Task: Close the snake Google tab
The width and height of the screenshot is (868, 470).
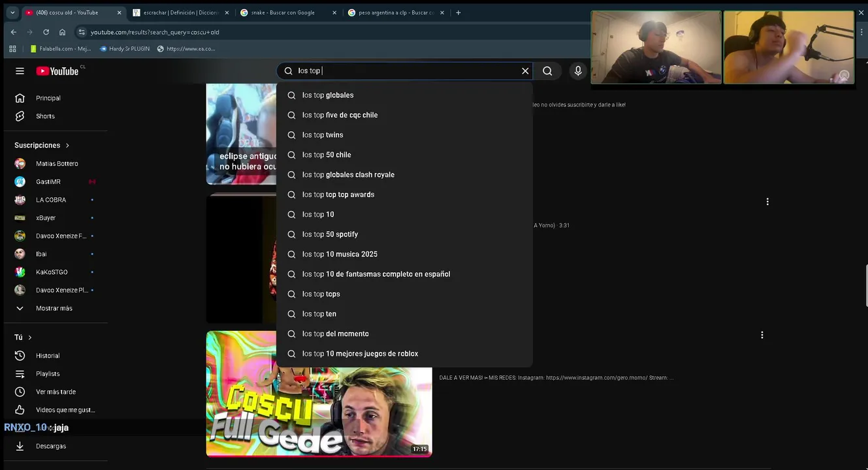Action: pyautogui.click(x=334, y=12)
